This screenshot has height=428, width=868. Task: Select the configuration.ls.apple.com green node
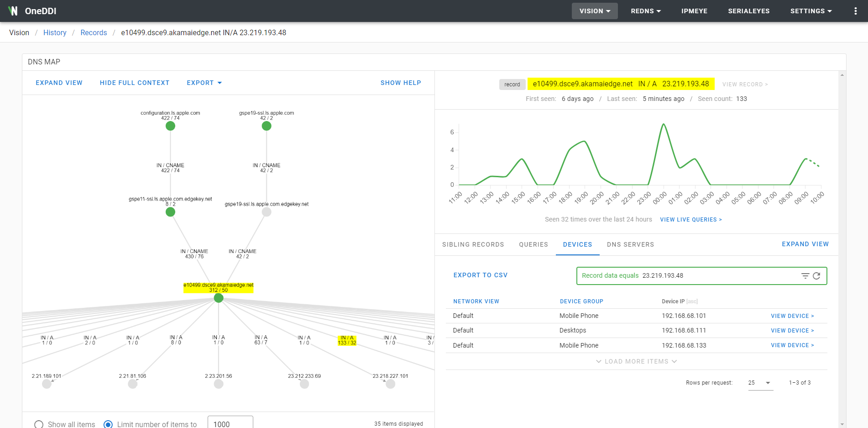point(170,126)
